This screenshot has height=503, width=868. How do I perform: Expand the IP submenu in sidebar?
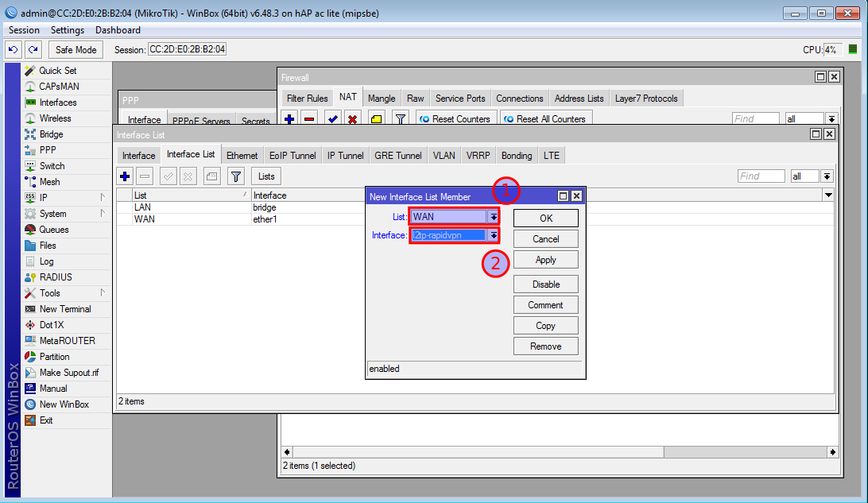103,198
